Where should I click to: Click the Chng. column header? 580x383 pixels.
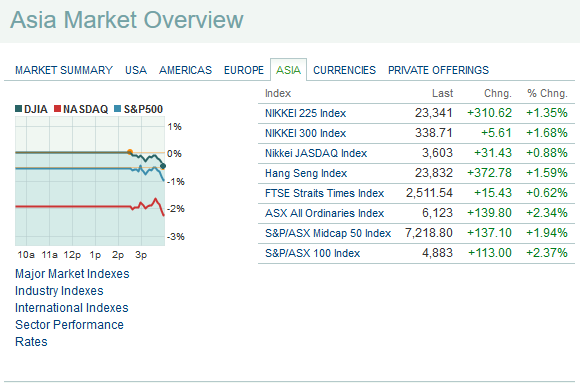coord(498,93)
